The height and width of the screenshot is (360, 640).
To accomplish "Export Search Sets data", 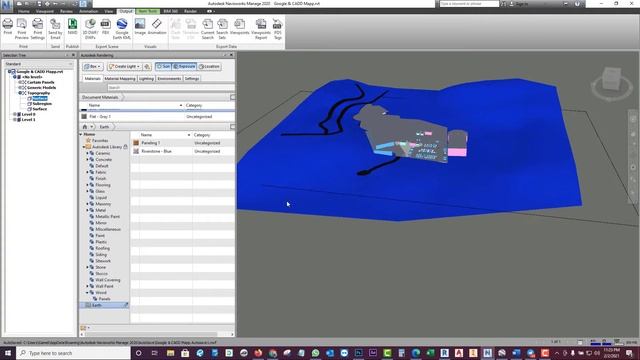I will pyautogui.click(x=222, y=29).
